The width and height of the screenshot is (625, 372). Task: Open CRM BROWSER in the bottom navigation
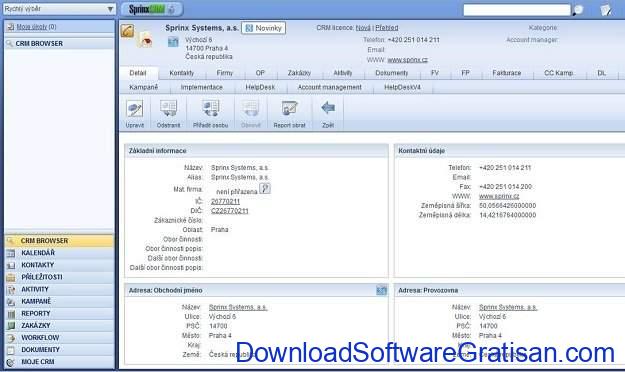click(59, 241)
